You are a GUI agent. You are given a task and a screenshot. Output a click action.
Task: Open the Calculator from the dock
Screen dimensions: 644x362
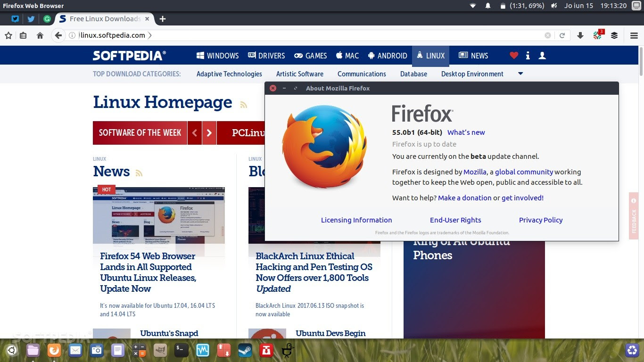pos(139,350)
